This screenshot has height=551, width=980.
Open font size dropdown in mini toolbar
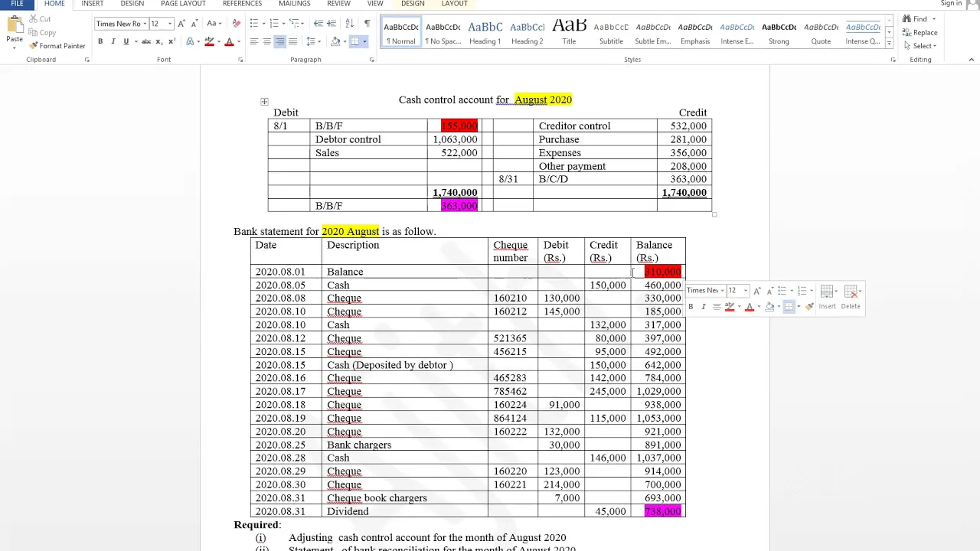coord(745,291)
